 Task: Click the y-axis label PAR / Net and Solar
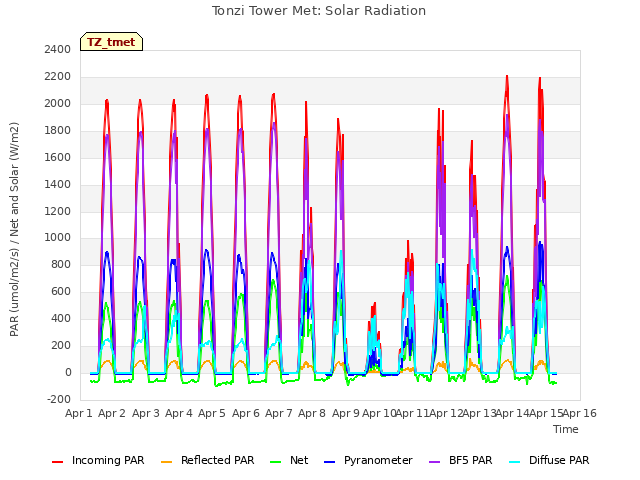[14, 229]
